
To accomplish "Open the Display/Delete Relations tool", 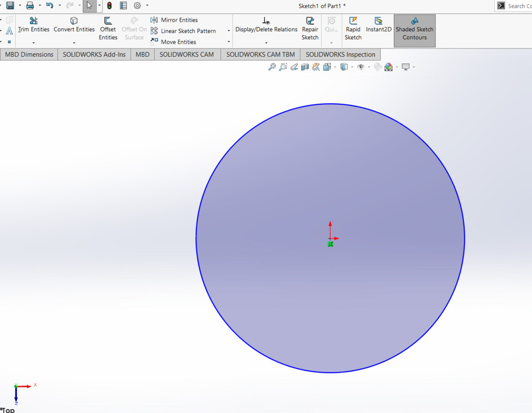I will pos(266,29).
